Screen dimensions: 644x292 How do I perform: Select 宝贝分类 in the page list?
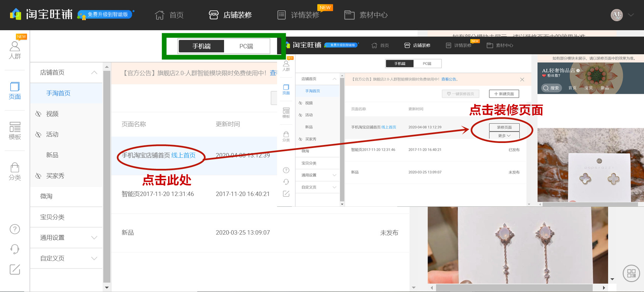(x=66, y=217)
